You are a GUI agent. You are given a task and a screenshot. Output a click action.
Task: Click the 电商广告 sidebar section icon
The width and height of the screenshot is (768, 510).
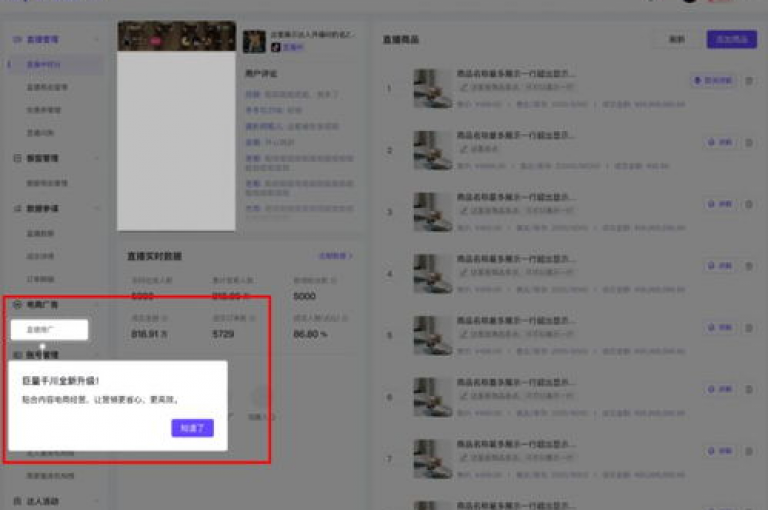point(17,305)
